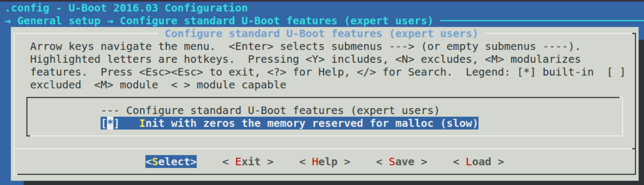Viewport: 644px width, 185px height.
Task: Click '--- Configure standard U-Boot features' header line
Action: point(270,110)
